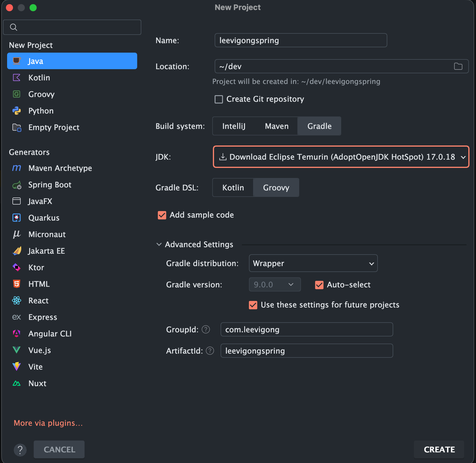This screenshot has width=476, height=463.
Task: Open the folder browse icon for Location
Action: point(458,66)
